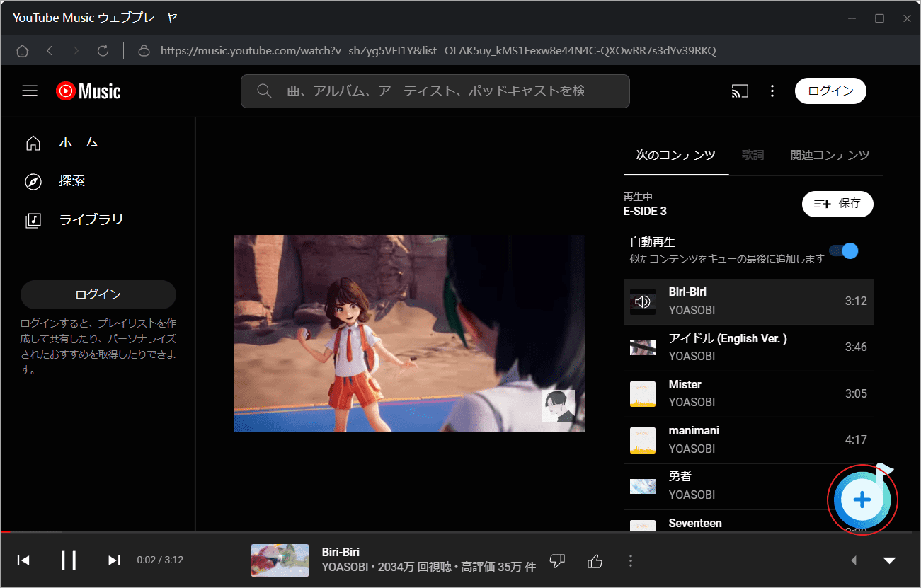921x588 pixels.
Task: Select Biri-Biri in the queue
Action: (x=748, y=301)
